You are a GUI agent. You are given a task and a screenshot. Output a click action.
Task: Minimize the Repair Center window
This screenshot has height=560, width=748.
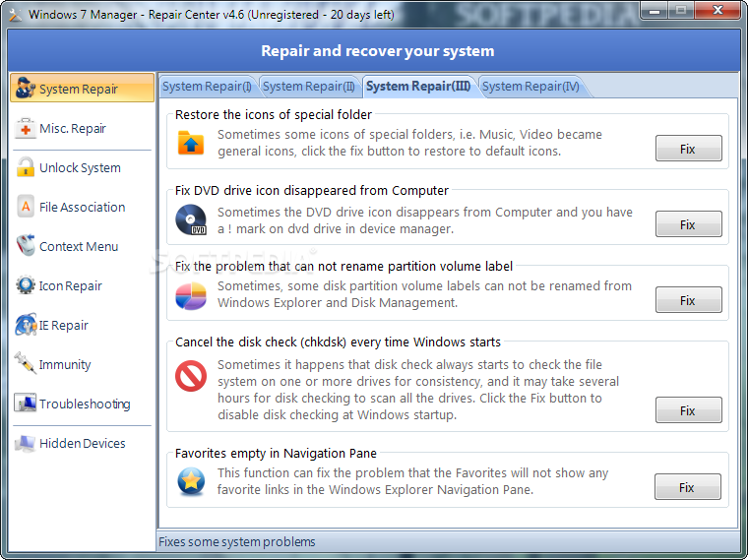click(x=654, y=10)
